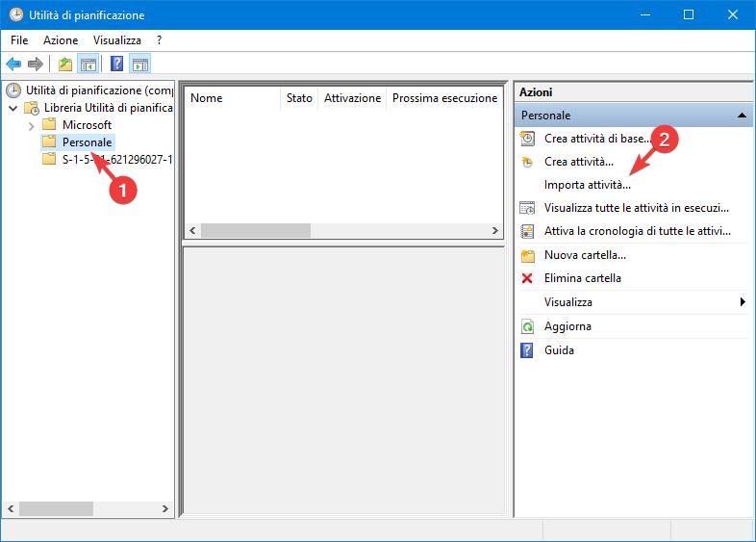Screen dimensions: 756x542
Task: Click the Crea attività di base icon
Action: coord(527,139)
